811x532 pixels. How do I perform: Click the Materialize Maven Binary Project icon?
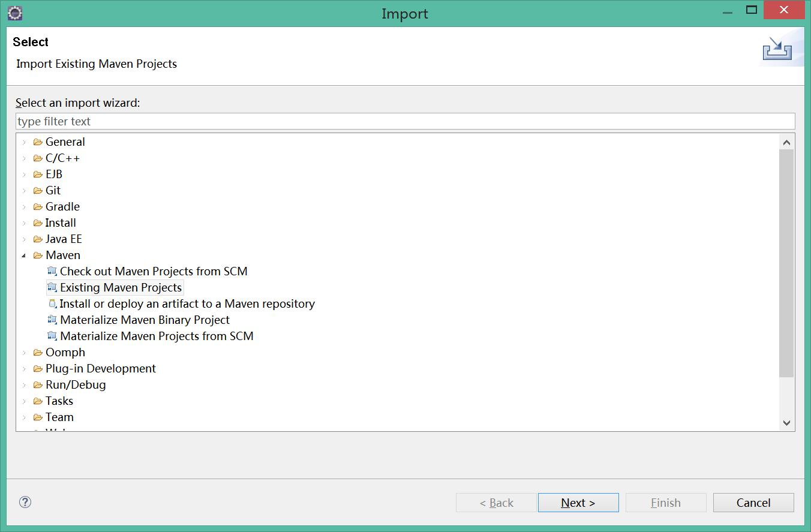pyautogui.click(x=52, y=320)
